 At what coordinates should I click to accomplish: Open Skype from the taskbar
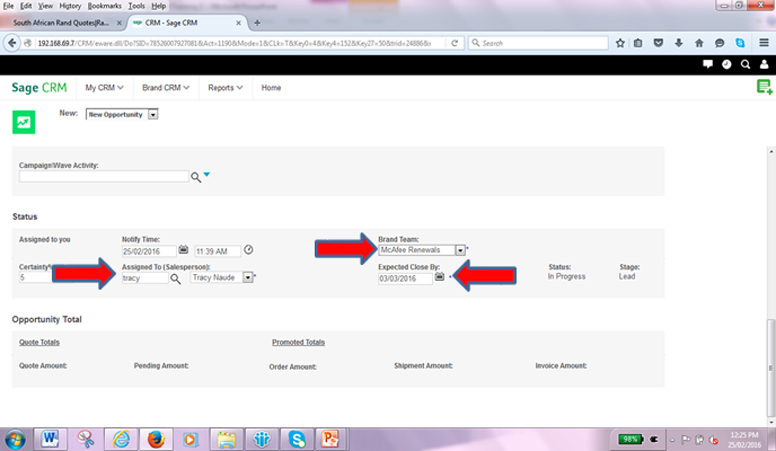click(x=297, y=439)
